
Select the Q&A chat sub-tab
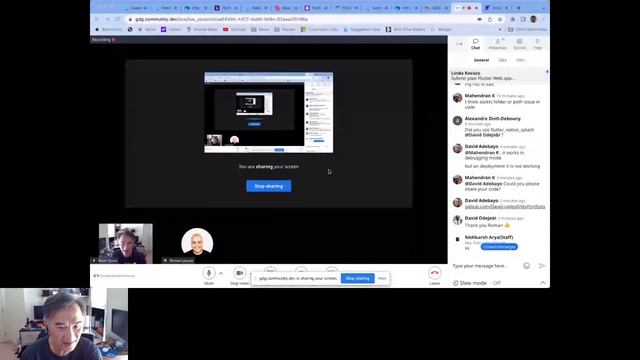(502, 60)
